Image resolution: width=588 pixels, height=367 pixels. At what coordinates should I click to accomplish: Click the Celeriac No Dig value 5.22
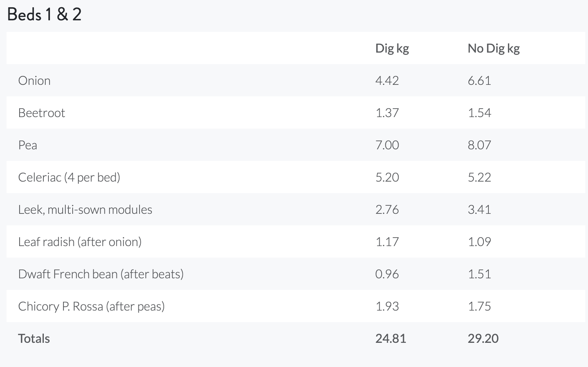(479, 177)
